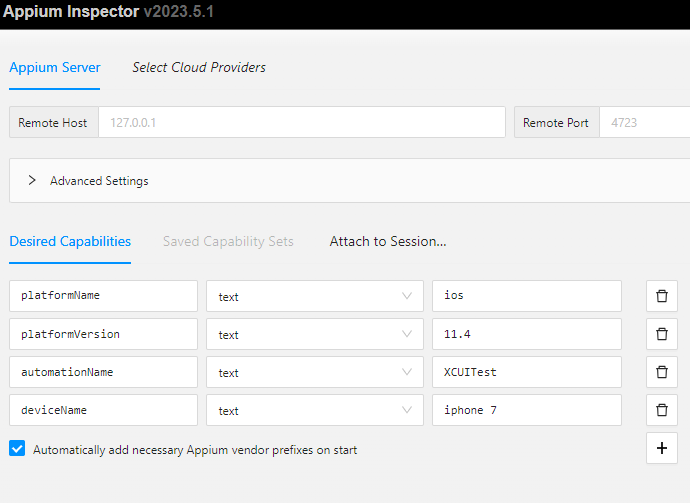Open the Attach to Session tab
Viewport: 690px width, 503px height.
coord(388,241)
